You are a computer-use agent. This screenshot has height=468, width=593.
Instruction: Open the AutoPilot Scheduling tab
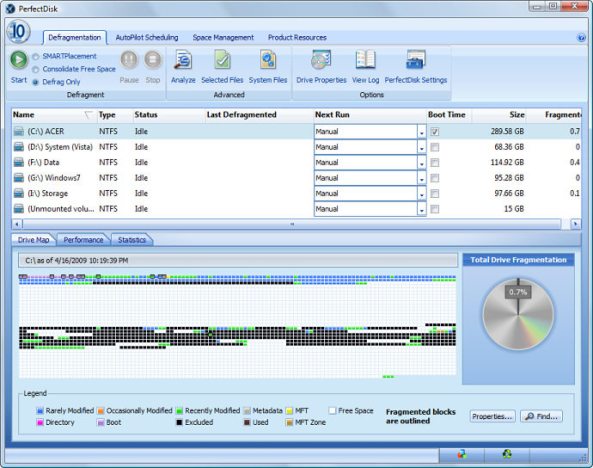coord(147,37)
